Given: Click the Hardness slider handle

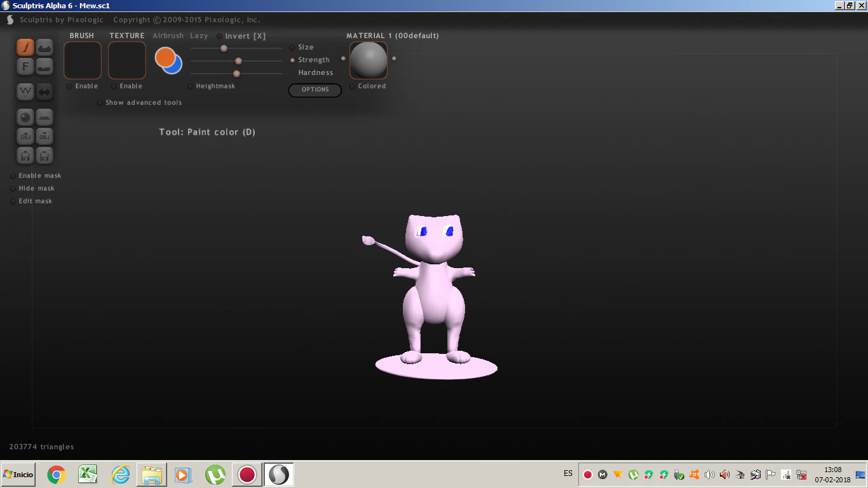Looking at the screenshot, I should click(236, 74).
